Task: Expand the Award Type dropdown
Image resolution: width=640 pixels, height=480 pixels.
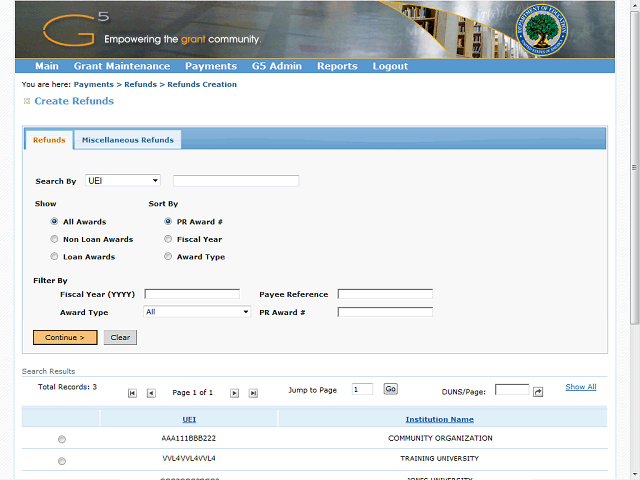Action: (196, 312)
